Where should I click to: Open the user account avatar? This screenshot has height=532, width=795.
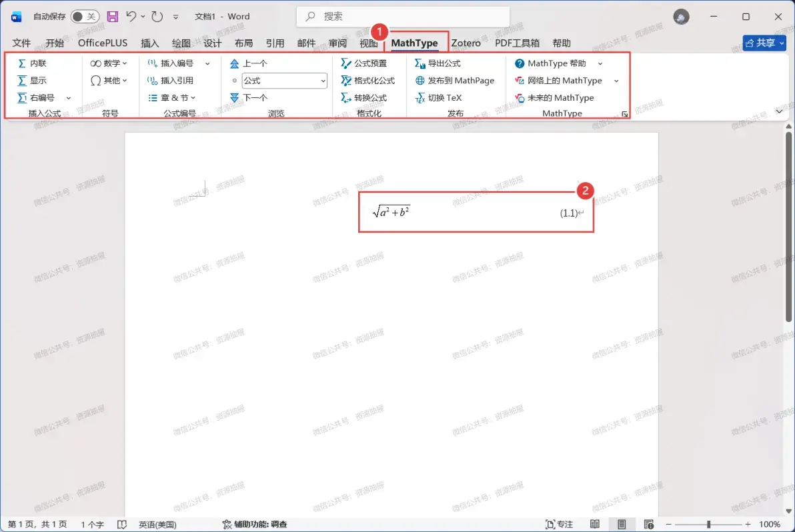pos(681,17)
